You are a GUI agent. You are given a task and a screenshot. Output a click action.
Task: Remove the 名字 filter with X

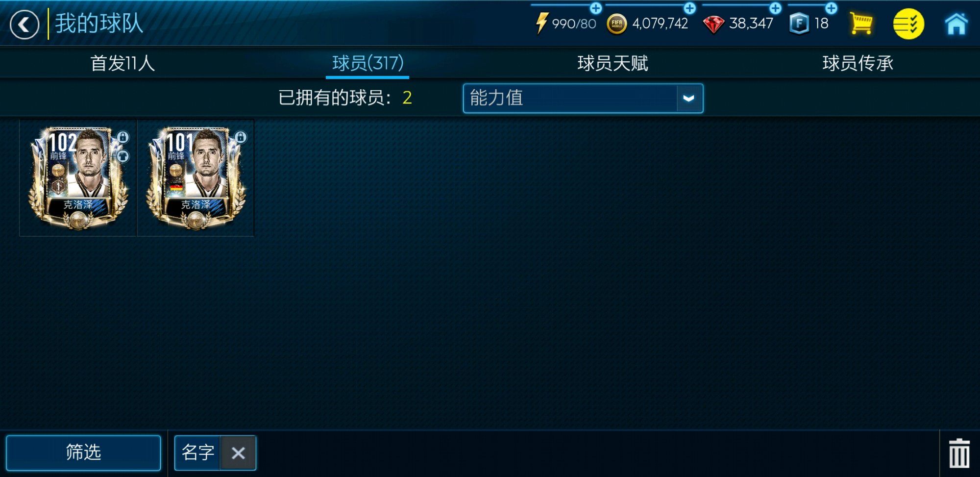(x=238, y=453)
